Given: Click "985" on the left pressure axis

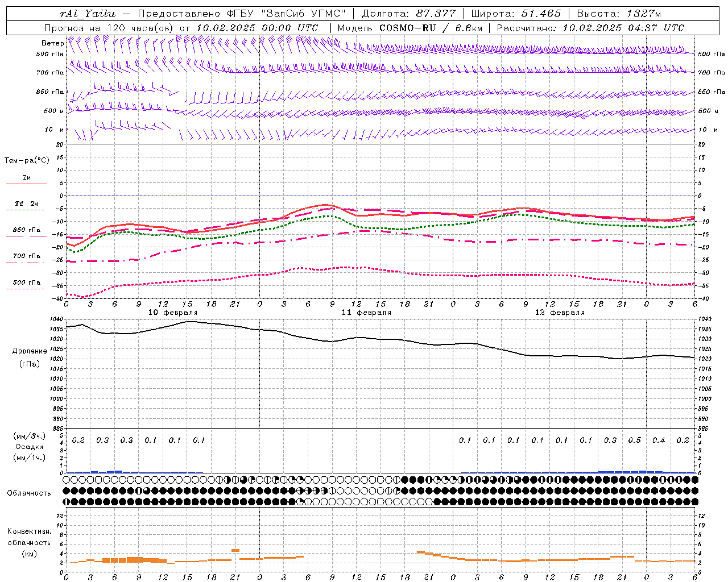Looking at the screenshot, I should 57,429.
